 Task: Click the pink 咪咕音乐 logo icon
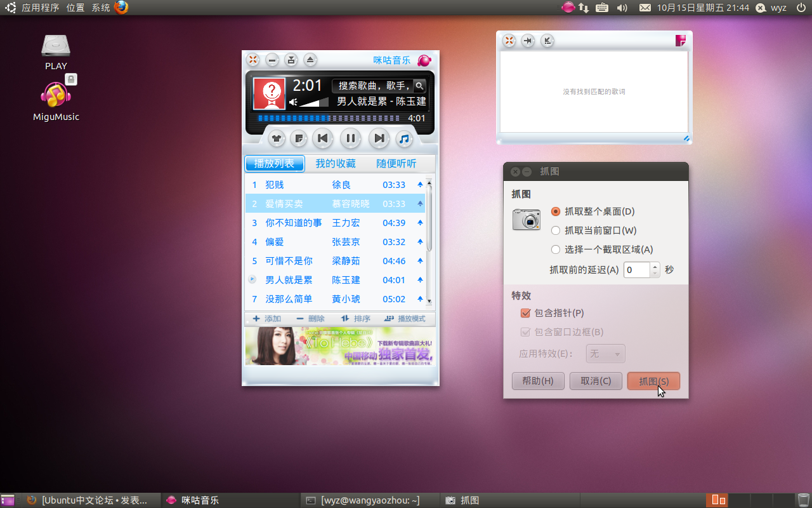pyautogui.click(x=424, y=60)
